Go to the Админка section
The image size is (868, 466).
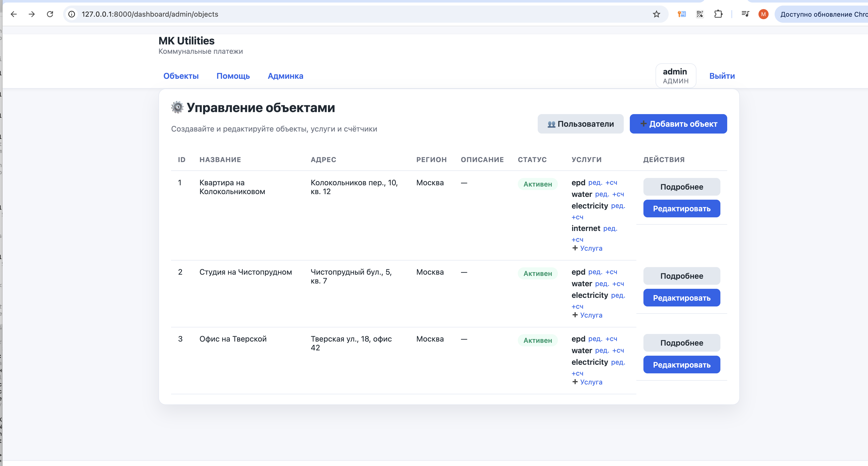[x=285, y=76]
